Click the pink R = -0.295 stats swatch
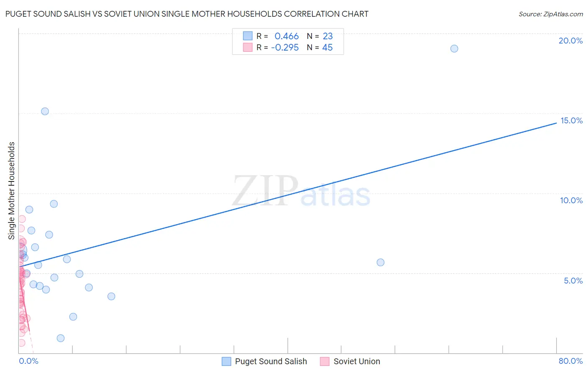The height and width of the screenshot is (373, 588). 248,47
